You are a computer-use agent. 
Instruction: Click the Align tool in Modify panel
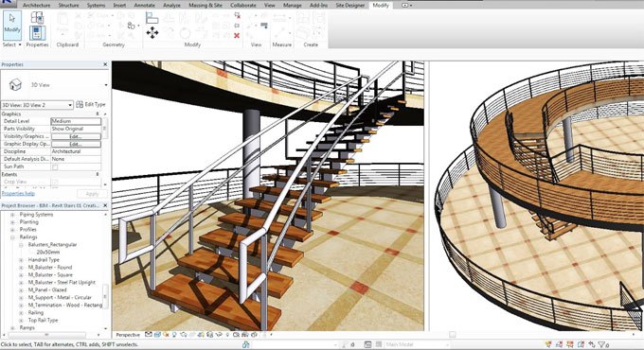click(x=152, y=18)
